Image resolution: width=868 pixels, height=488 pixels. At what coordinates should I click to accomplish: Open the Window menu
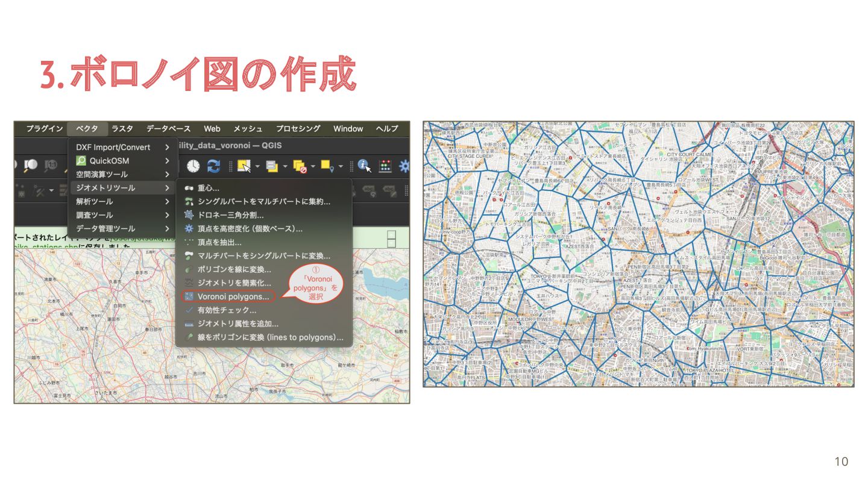348,128
